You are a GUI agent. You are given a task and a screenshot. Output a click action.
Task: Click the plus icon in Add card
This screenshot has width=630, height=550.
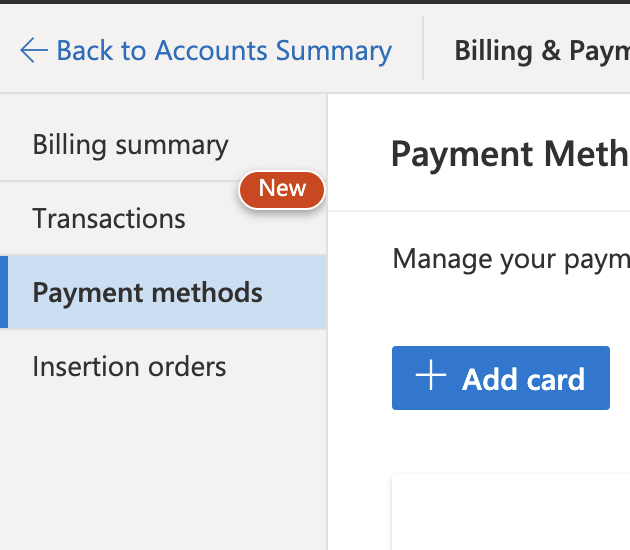click(x=431, y=375)
